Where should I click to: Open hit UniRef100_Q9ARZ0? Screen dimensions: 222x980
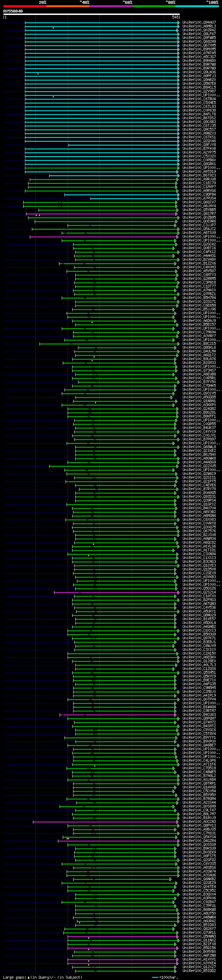pos(199,80)
